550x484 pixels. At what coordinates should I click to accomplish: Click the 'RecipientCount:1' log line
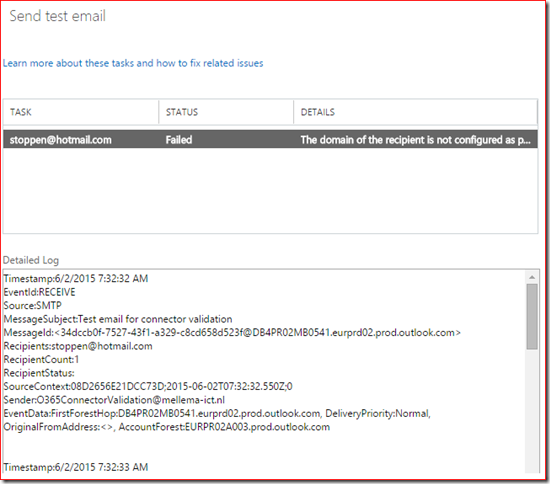click(x=41, y=359)
